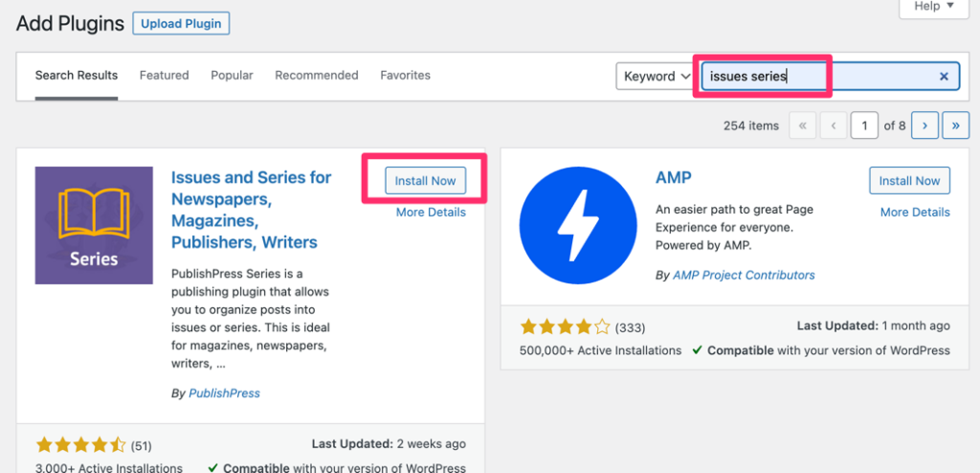Open the AMP Project Contributors link
Image resolution: width=980 pixels, height=473 pixels.
pos(744,276)
